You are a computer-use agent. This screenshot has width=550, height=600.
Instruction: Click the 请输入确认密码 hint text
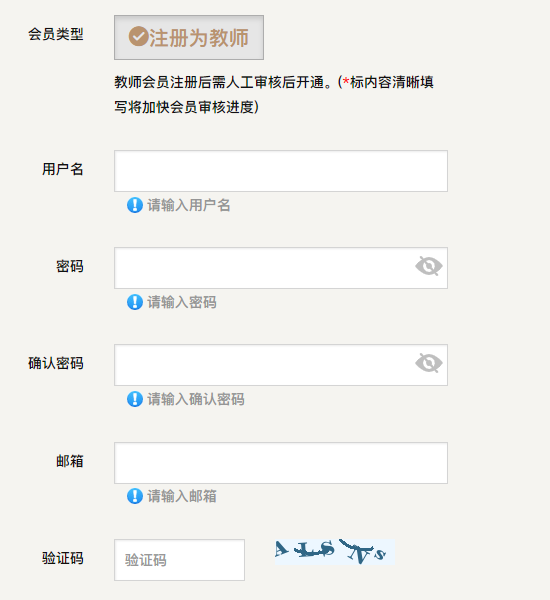coord(196,399)
